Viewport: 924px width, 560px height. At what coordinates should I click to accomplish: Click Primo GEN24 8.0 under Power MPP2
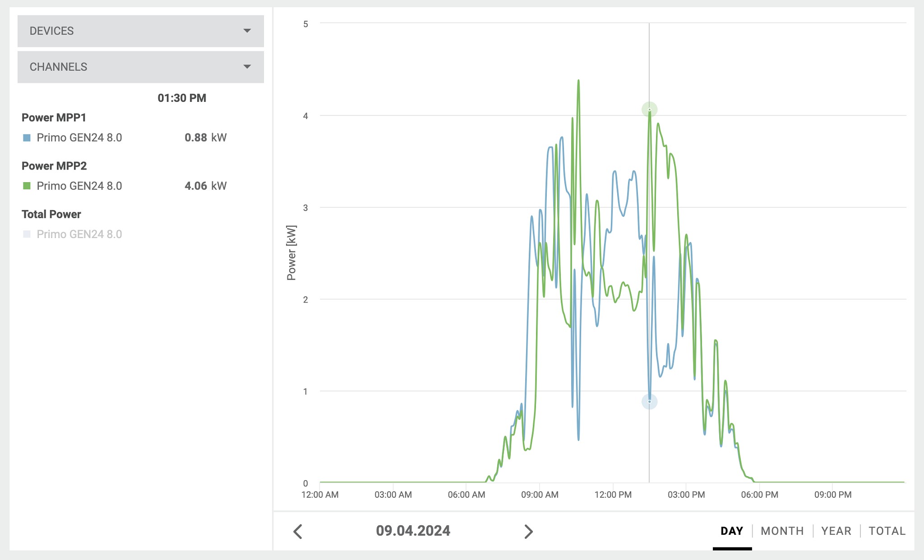click(x=79, y=186)
